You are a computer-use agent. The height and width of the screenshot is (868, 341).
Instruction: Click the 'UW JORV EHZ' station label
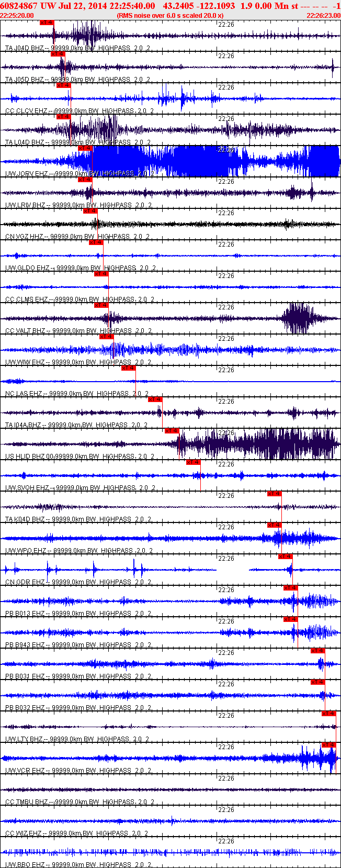pos(27,174)
